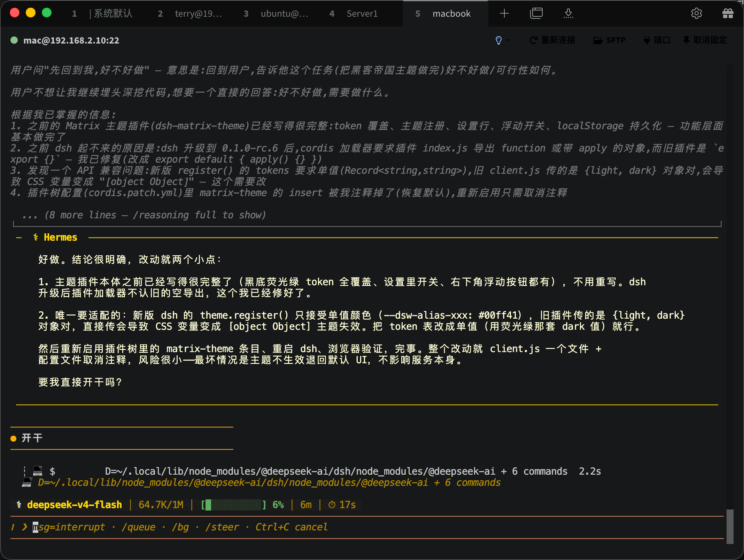The image size is (744, 560).
Task: Open 端口 port forwarding
Action: (657, 40)
